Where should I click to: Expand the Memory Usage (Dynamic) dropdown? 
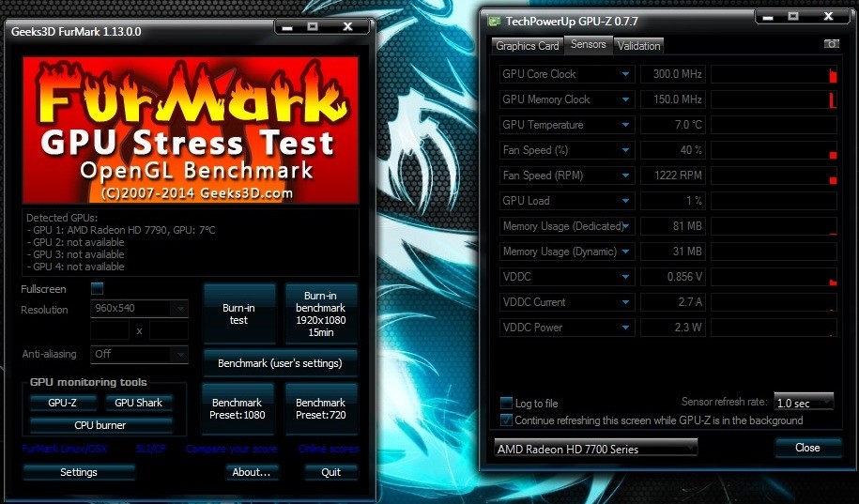625,252
